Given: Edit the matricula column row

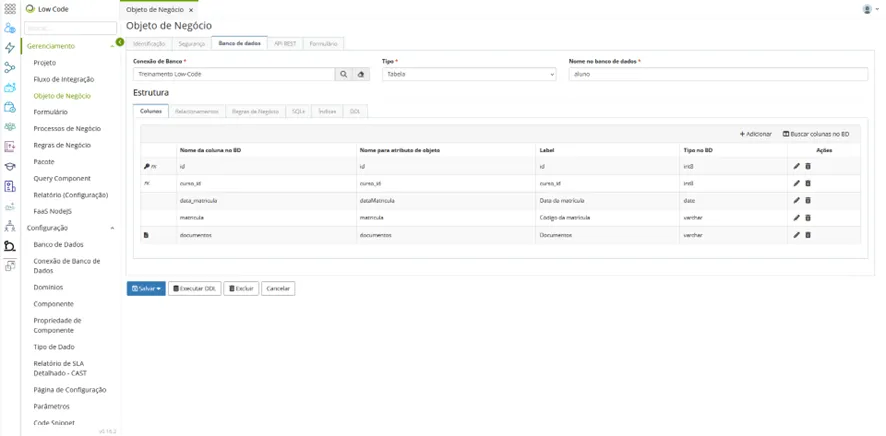Looking at the screenshot, I should coord(797,217).
